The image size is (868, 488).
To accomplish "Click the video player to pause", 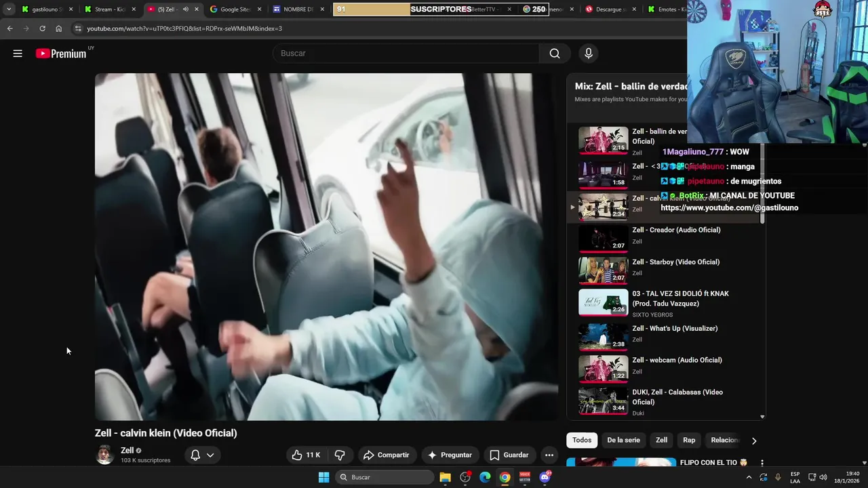I will pos(326,247).
